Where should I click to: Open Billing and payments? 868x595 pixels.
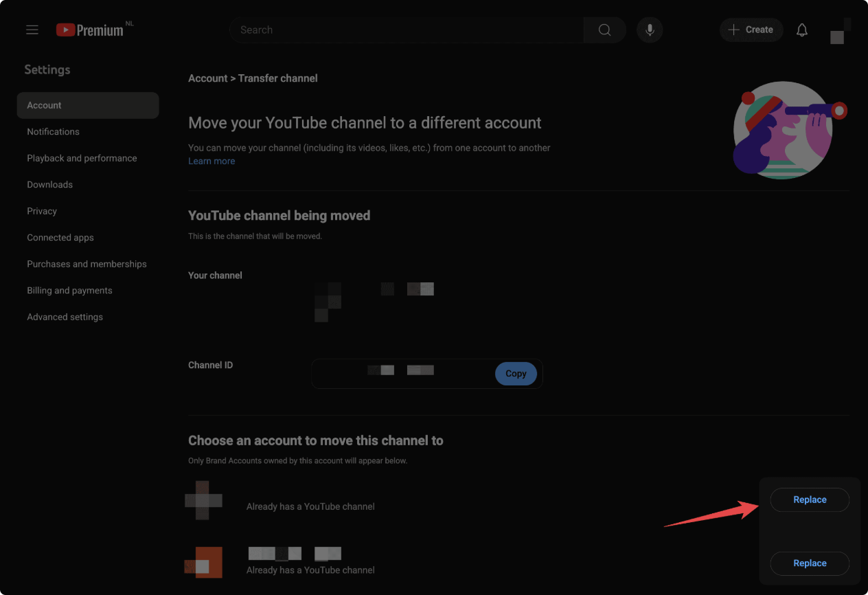pos(69,291)
